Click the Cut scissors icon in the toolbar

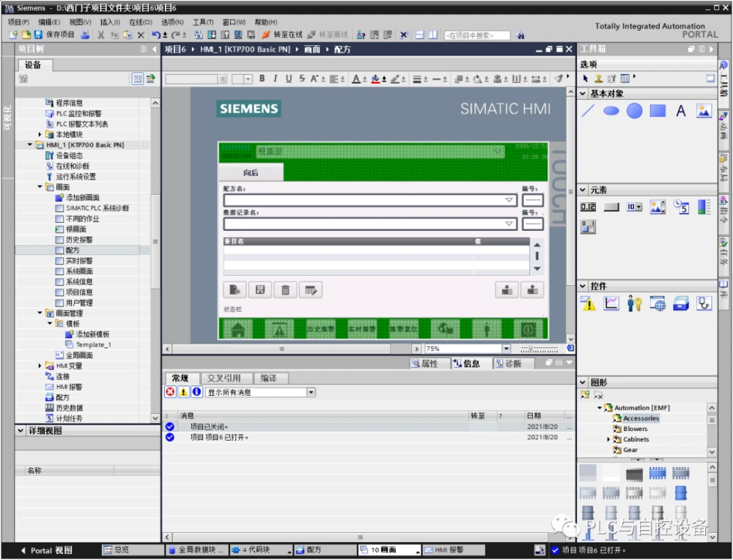tap(100, 34)
